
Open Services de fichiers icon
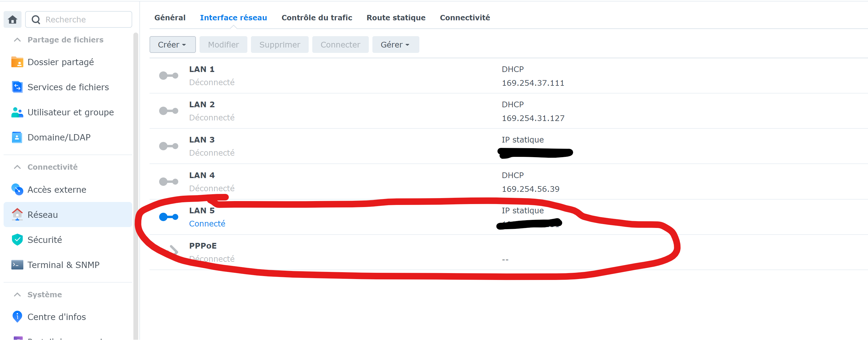click(x=17, y=87)
